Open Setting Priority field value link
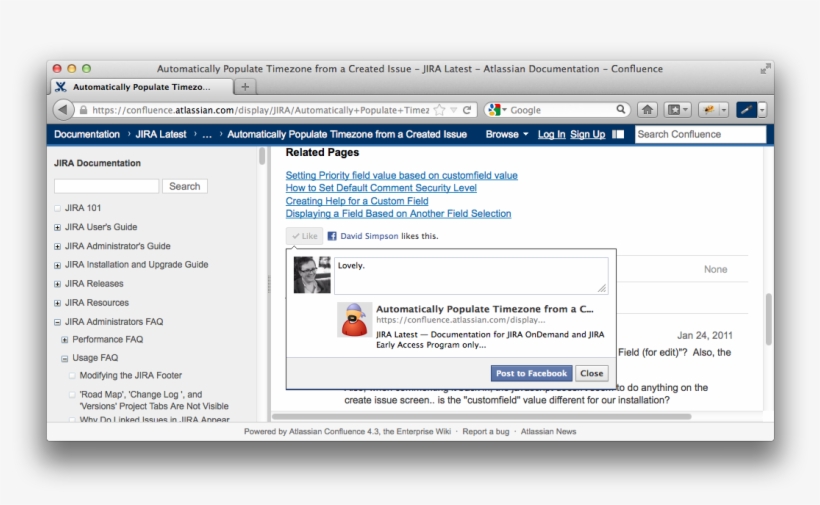 point(401,175)
